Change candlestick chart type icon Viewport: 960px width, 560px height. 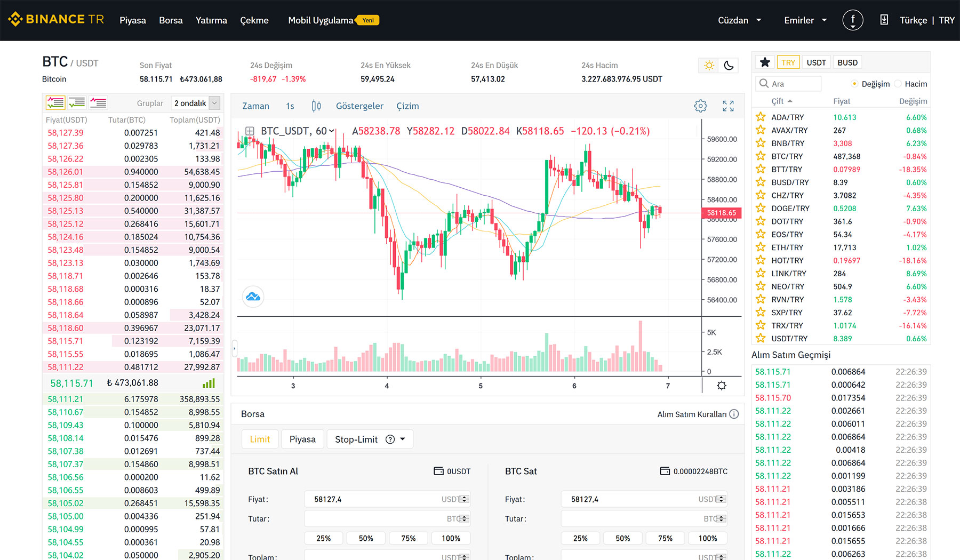(x=316, y=106)
